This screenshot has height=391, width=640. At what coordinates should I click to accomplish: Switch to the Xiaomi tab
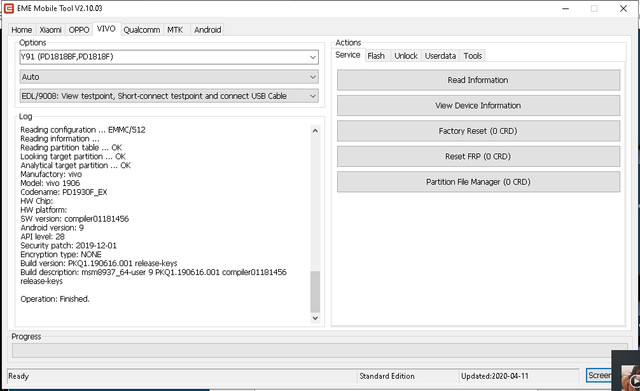(51, 30)
